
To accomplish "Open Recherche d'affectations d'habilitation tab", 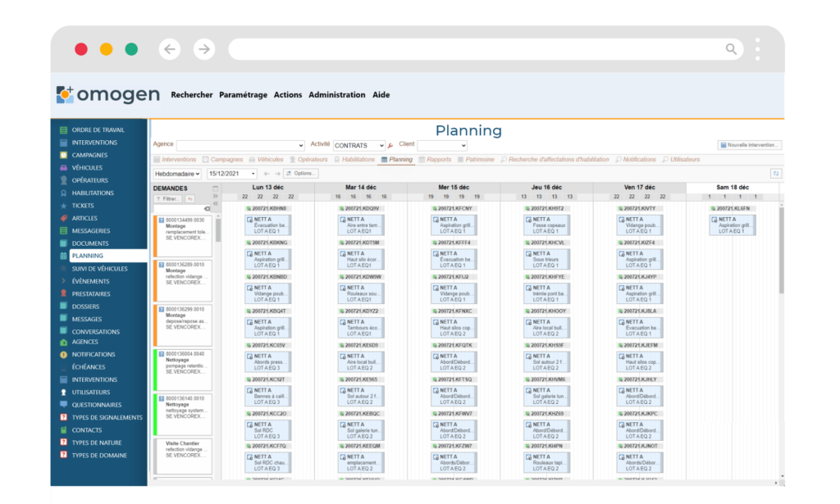I will pos(555,160).
